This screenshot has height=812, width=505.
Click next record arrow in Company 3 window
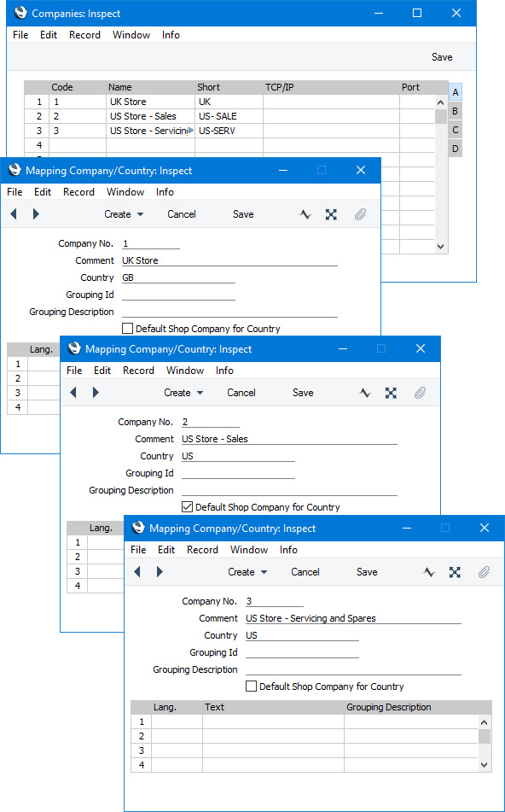point(160,572)
